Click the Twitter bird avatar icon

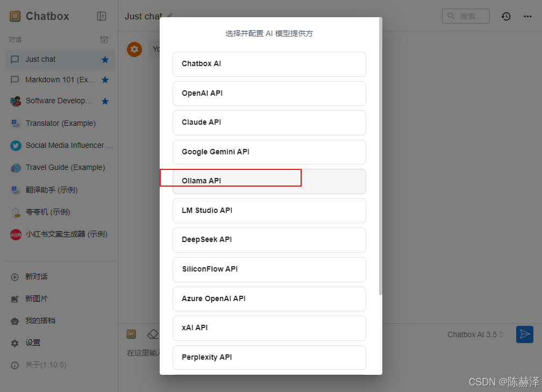pyautogui.click(x=16, y=146)
